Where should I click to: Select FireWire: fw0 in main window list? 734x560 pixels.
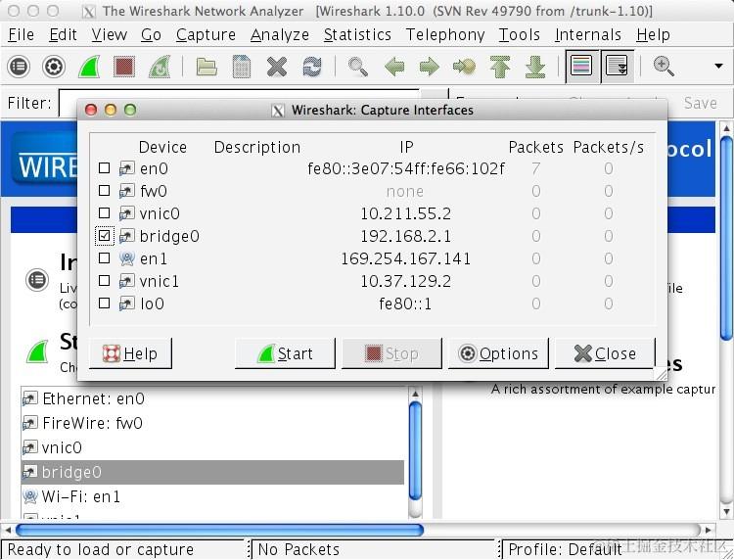[213, 423]
